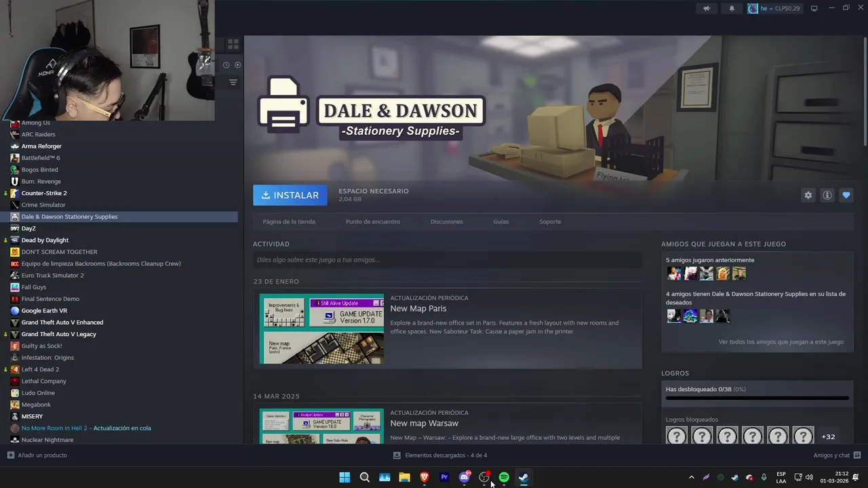Go to the Punto de encuentro tab
Viewport: 868px width, 488px height.
tap(373, 222)
